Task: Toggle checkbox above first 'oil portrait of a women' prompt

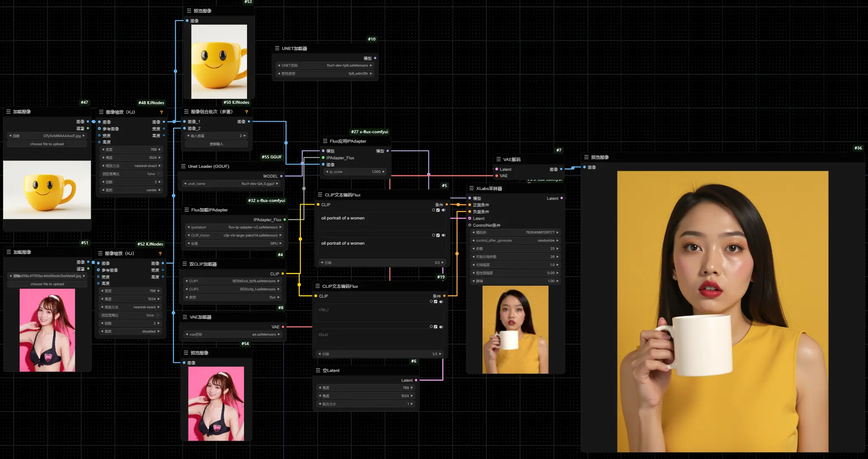Action: coord(438,210)
